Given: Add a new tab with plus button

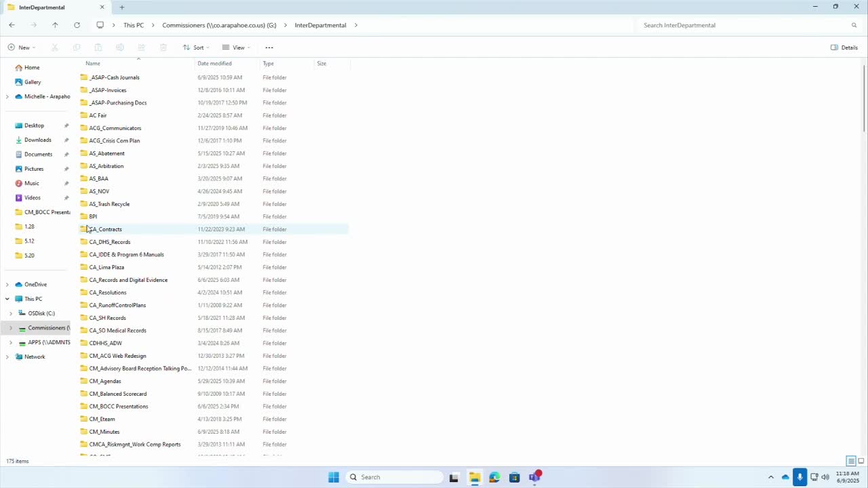Looking at the screenshot, I should [122, 7].
